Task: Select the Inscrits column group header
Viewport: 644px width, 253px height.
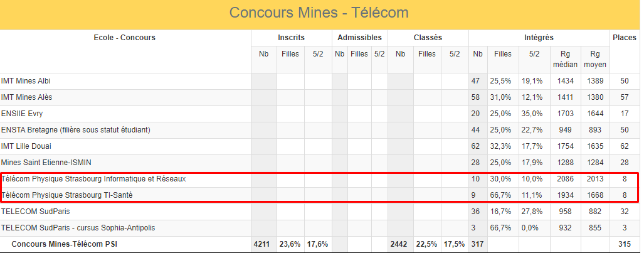Action: [291, 38]
